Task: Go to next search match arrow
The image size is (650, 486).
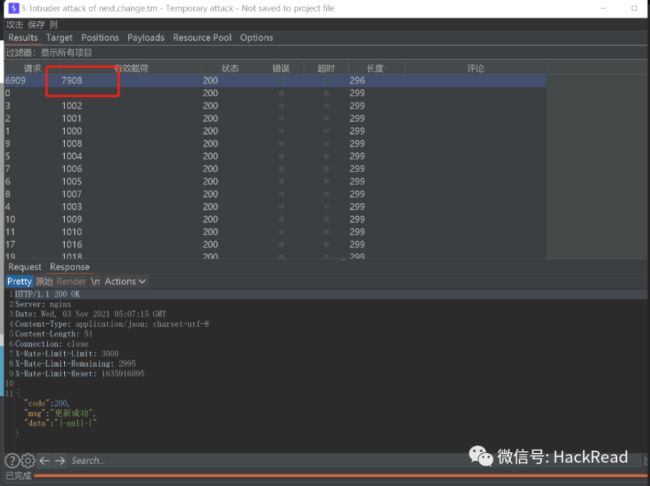Action: click(x=60, y=460)
